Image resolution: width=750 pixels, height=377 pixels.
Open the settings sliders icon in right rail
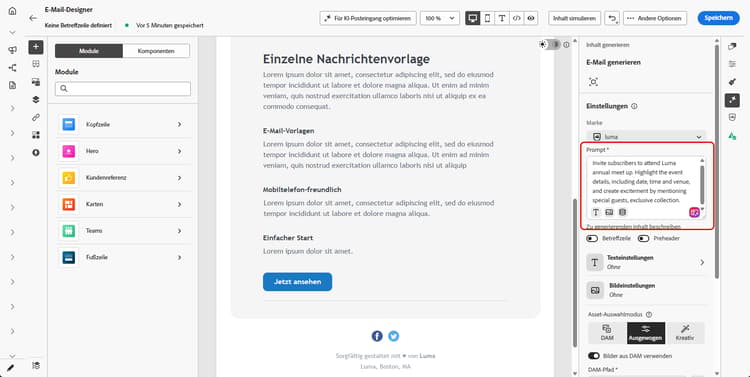point(732,64)
